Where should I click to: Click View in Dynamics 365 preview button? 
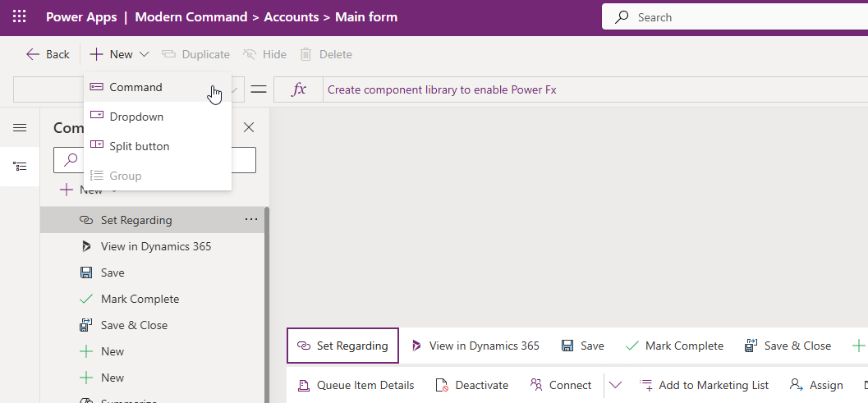tap(475, 346)
